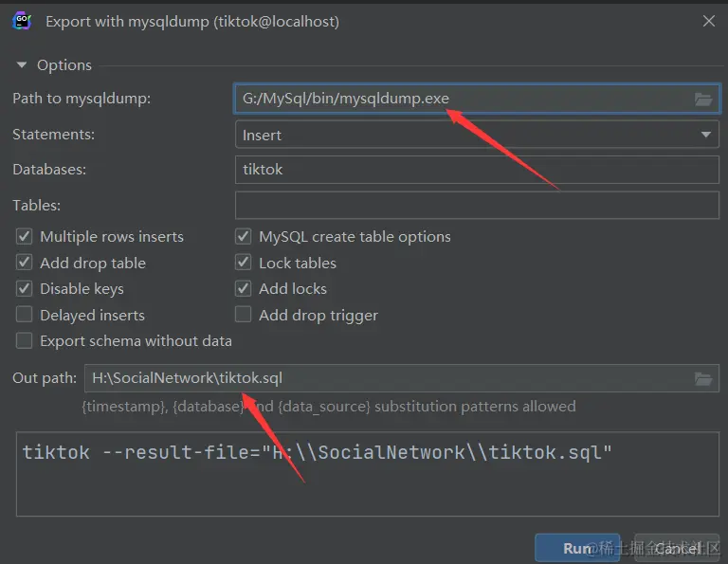Uncheck the Lock tables checkbox
The height and width of the screenshot is (564, 728).
coord(244,263)
